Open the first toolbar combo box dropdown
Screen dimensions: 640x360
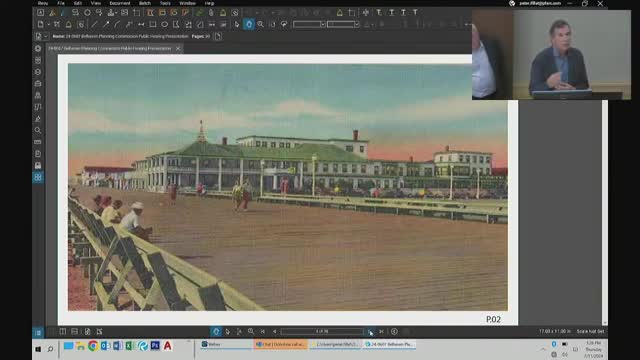(x=323, y=24)
